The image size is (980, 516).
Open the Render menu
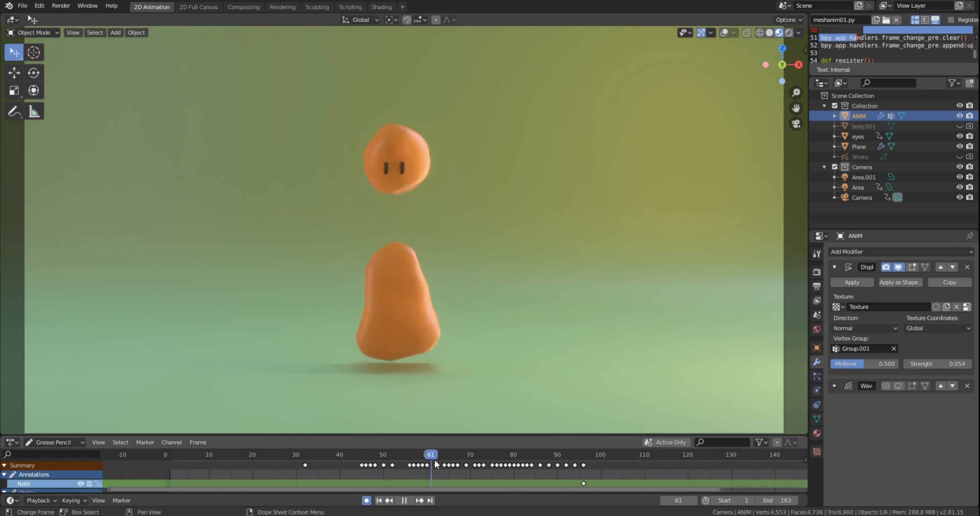[61, 6]
